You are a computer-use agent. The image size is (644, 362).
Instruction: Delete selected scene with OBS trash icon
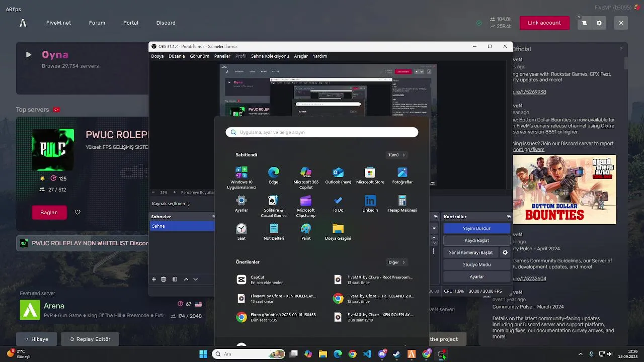[164, 279]
